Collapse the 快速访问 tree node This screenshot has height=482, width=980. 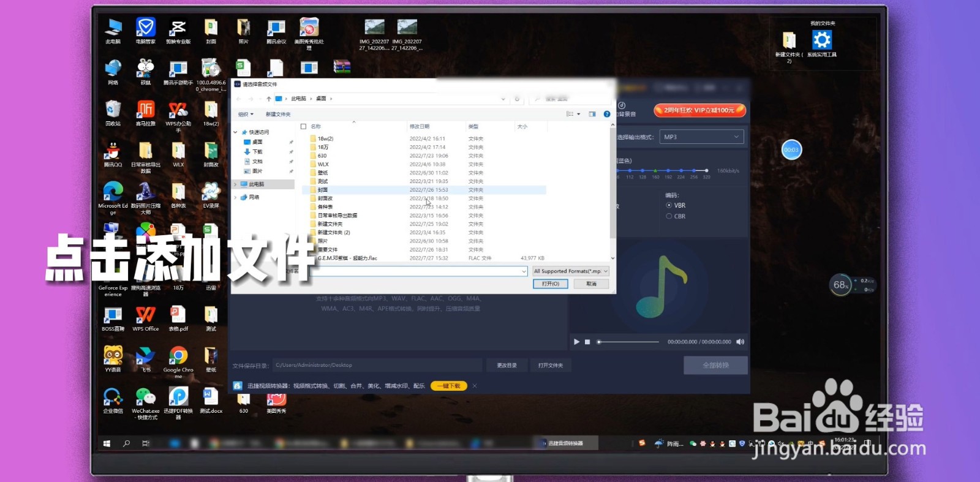tap(235, 132)
